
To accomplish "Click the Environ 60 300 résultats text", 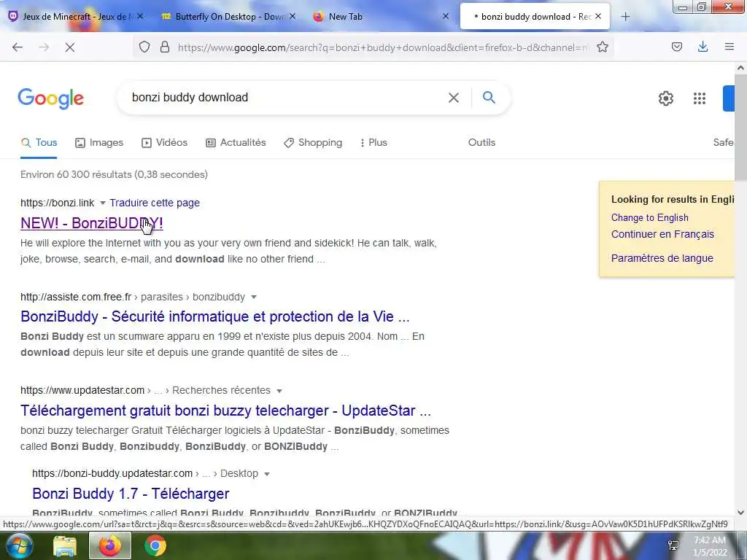I will 114,175.
